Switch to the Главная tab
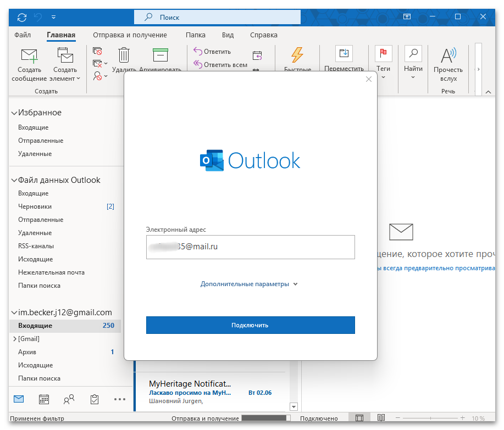The width and height of the screenshot is (504, 430). 61,35
